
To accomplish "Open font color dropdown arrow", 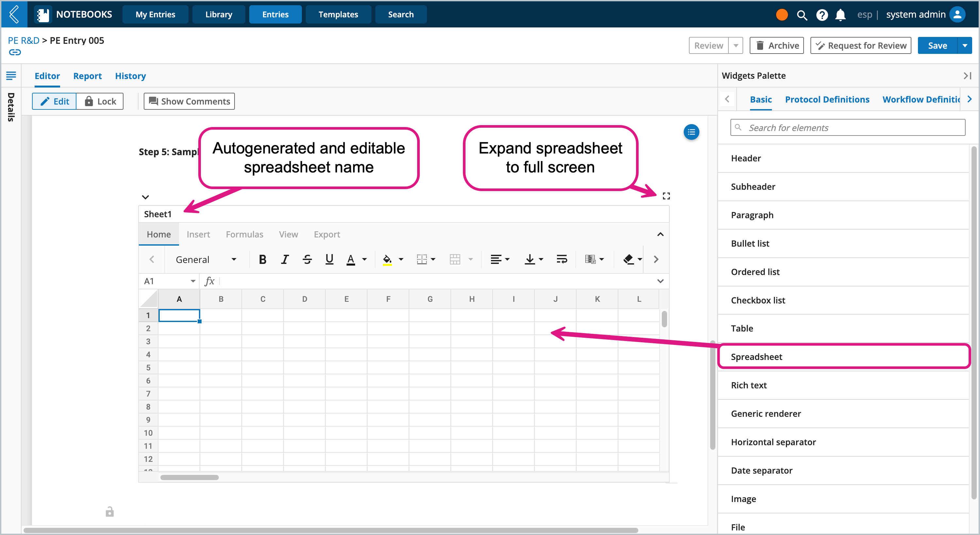I will tap(364, 260).
